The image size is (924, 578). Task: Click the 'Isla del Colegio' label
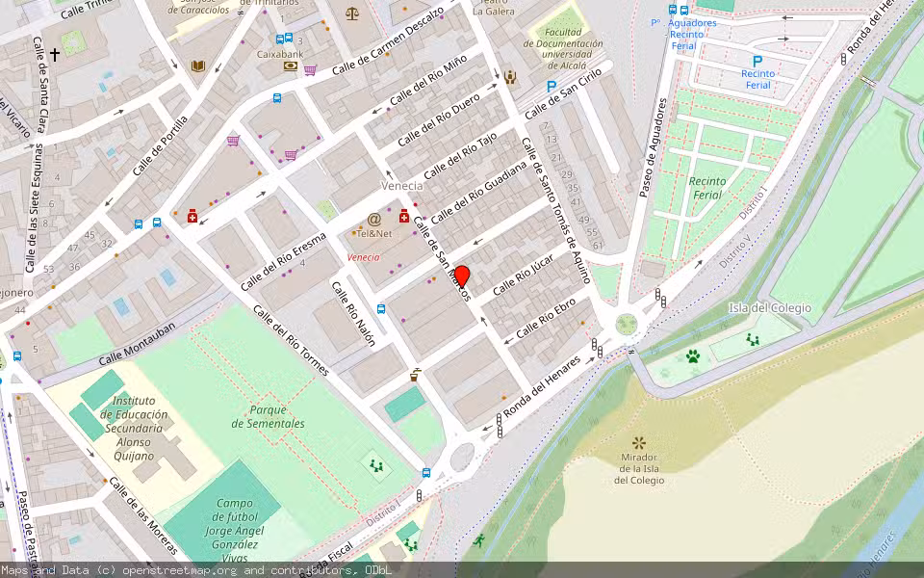tap(770, 308)
